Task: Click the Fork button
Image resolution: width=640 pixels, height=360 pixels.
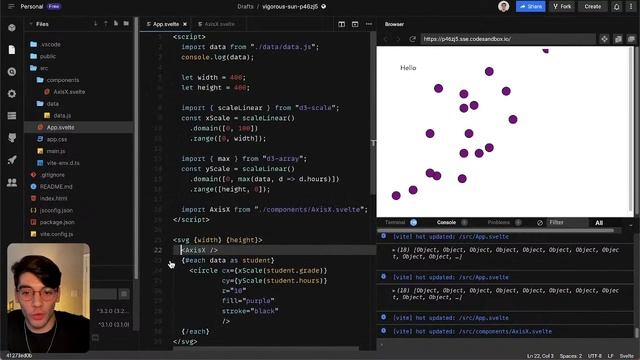Action: (x=562, y=7)
